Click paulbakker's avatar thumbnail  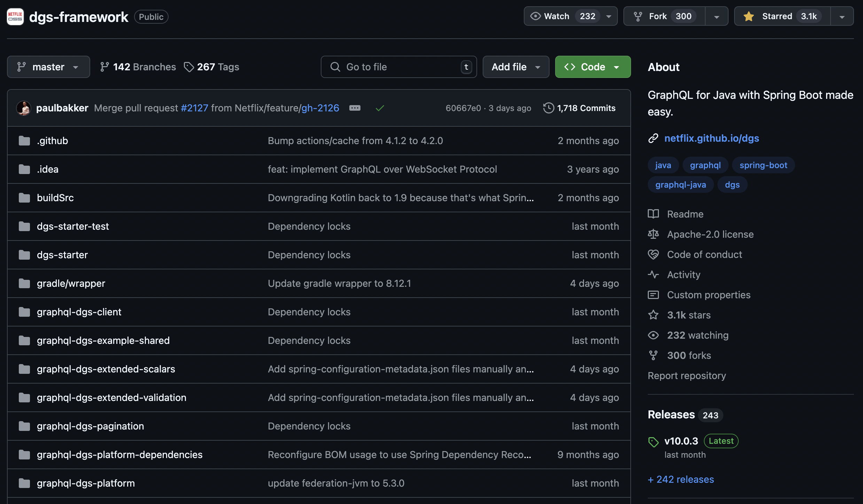pyautogui.click(x=24, y=108)
